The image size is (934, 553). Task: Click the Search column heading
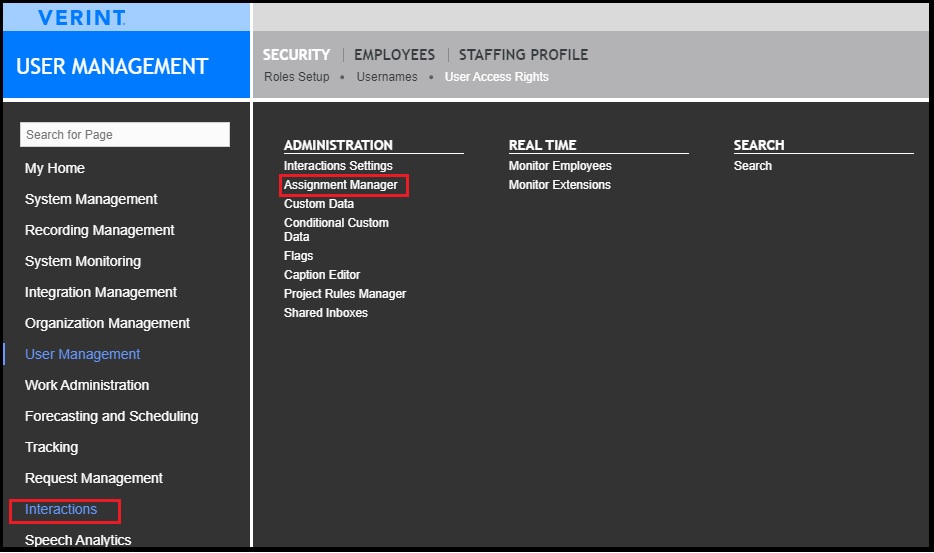tap(758, 145)
